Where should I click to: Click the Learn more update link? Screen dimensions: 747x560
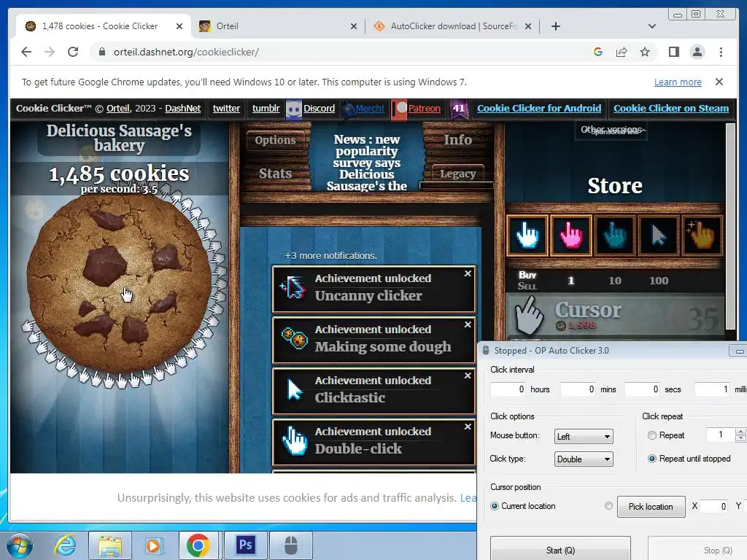(x=678, y=82)
